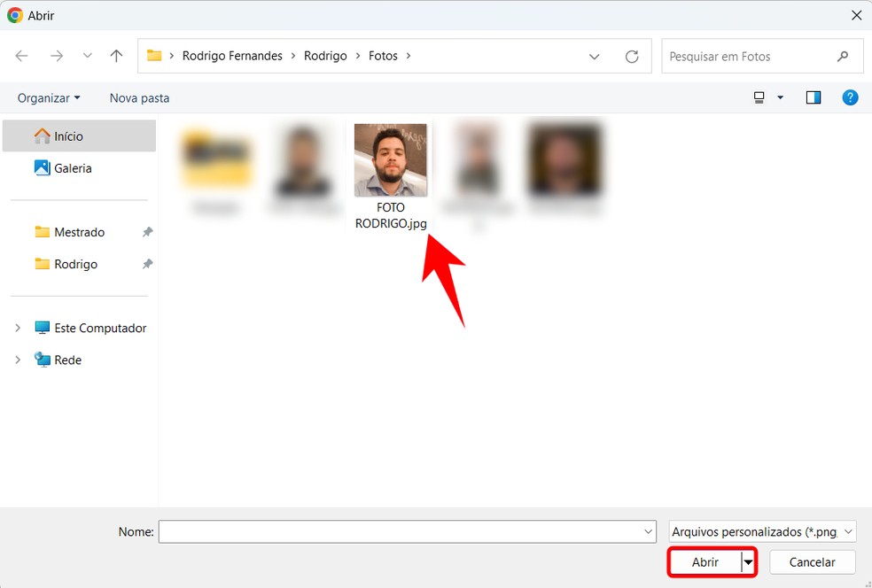Click the Forward navigation arrow
Screen dimensions: 872x588
pyautogui.click(x=57, y=56)
